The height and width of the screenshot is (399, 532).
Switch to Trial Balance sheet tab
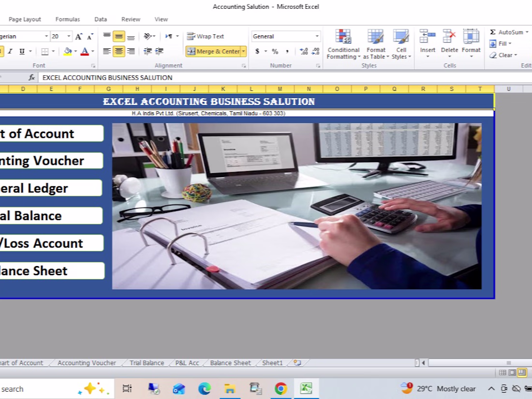point(147,363)
